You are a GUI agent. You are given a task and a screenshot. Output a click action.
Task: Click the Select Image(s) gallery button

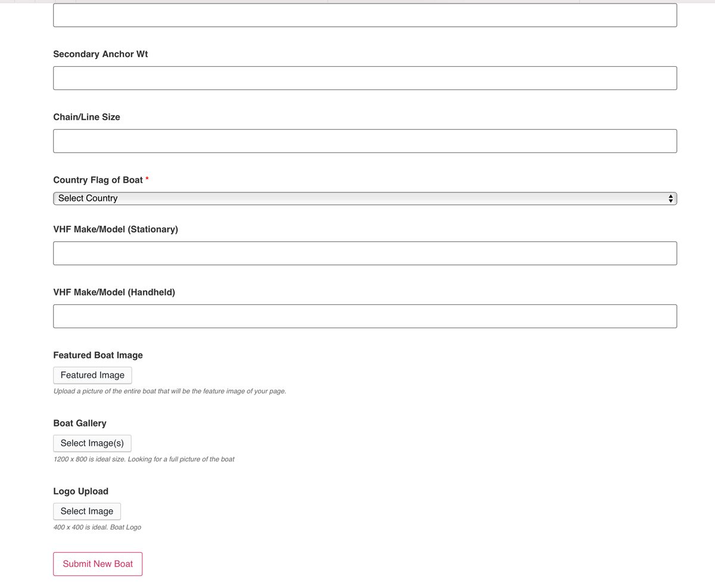92,443
